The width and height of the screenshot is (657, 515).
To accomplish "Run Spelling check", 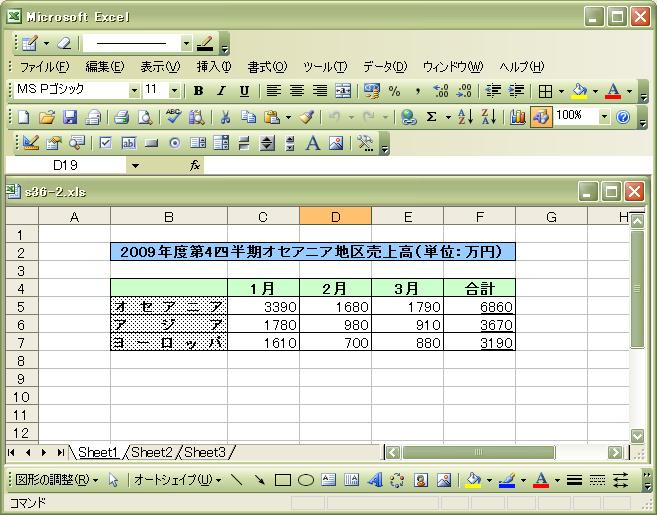I will pyautogui.click(x=173, y=117).
